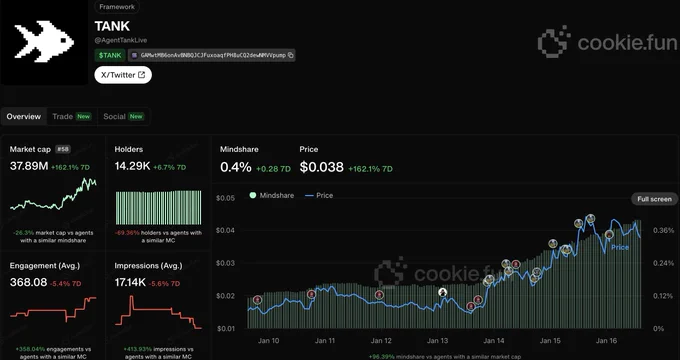Click the first red avatar marker above Jan 10
This screenshot has height=360, width=680.
click(258, 300)
